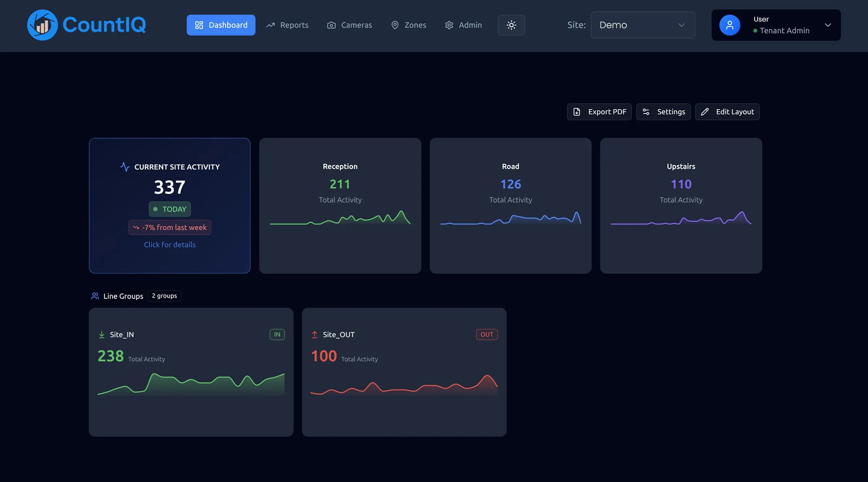The image size is (868, 482).
Task: Switch to the Dashboard tab
Action: [x=221, y=25]
